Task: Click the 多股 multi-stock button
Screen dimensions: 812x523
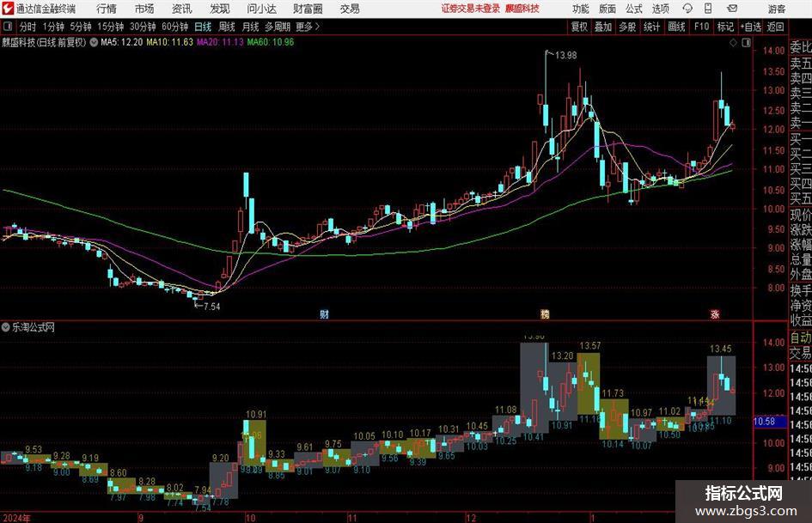Action: (627, 27)
